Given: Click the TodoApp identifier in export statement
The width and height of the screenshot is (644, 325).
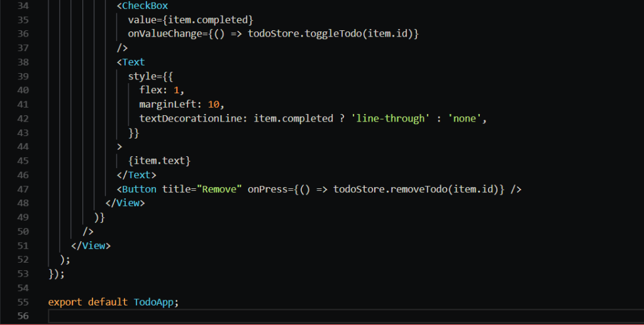Looking at the screenshot, I should (153, 302).
